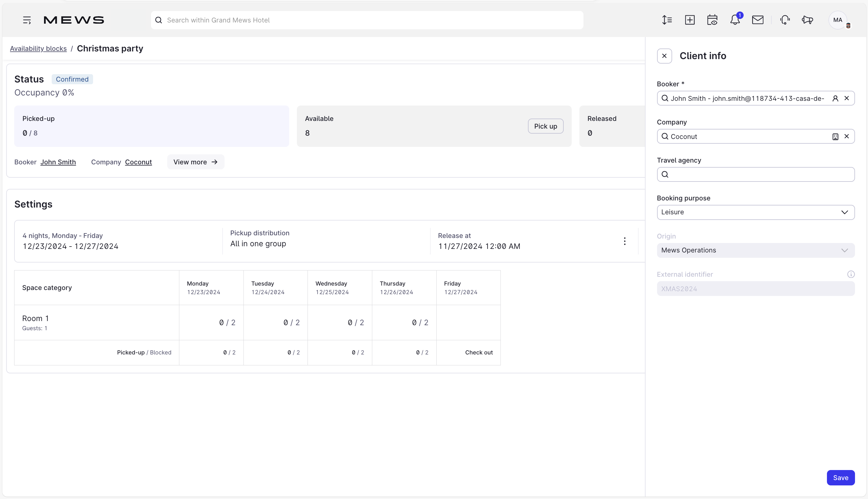Open the help headset icon

point(784,20)
